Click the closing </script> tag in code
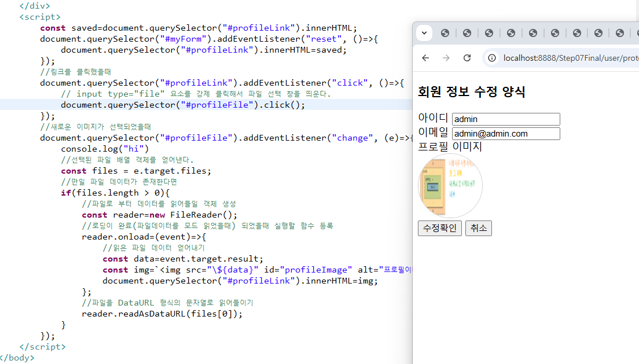Viewport: 639px width, 364px height. [42, 347]
